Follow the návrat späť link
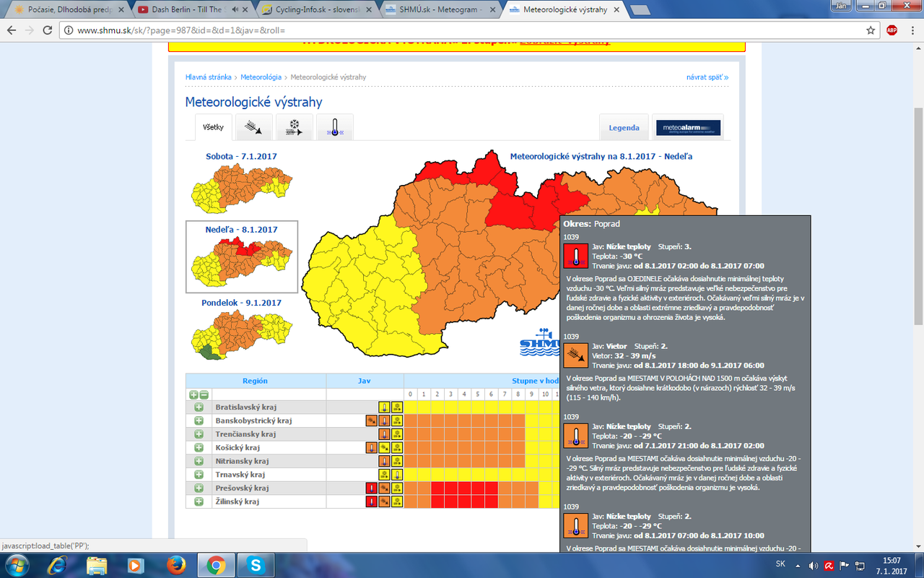924x578 pixels. [x=707, y=77]
